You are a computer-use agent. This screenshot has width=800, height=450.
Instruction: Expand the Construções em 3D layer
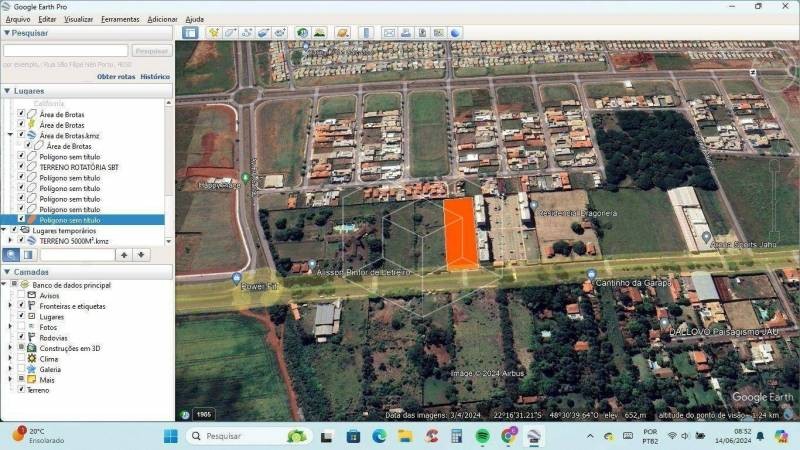(x=10, y=348)
